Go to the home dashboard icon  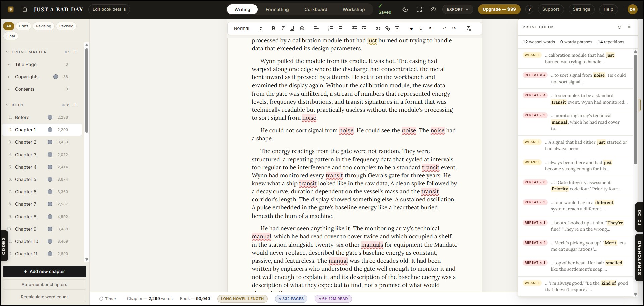(25, 9)
